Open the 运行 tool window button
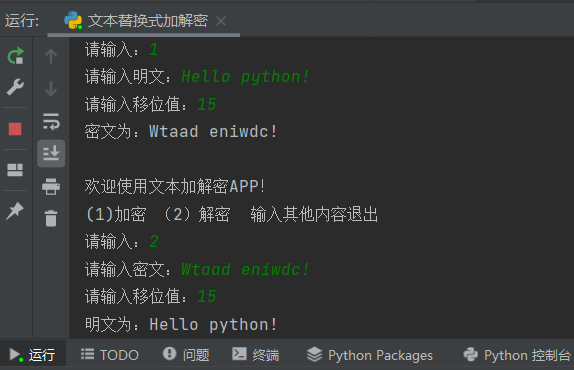This screenshot has width=574, height=370. click(x=33, y=355)
